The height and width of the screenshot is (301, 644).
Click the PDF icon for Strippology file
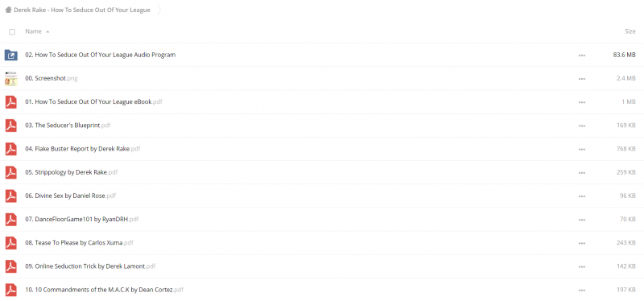click(x=11, y=172)
